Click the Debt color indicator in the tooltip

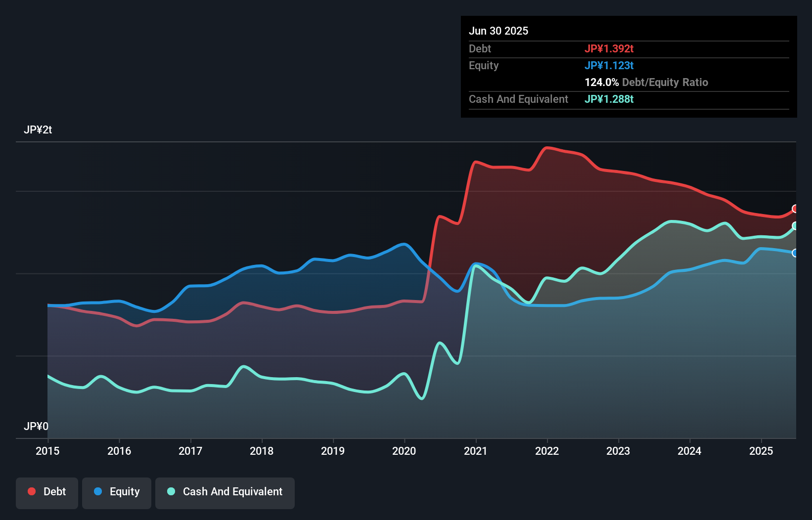point(609,48)
